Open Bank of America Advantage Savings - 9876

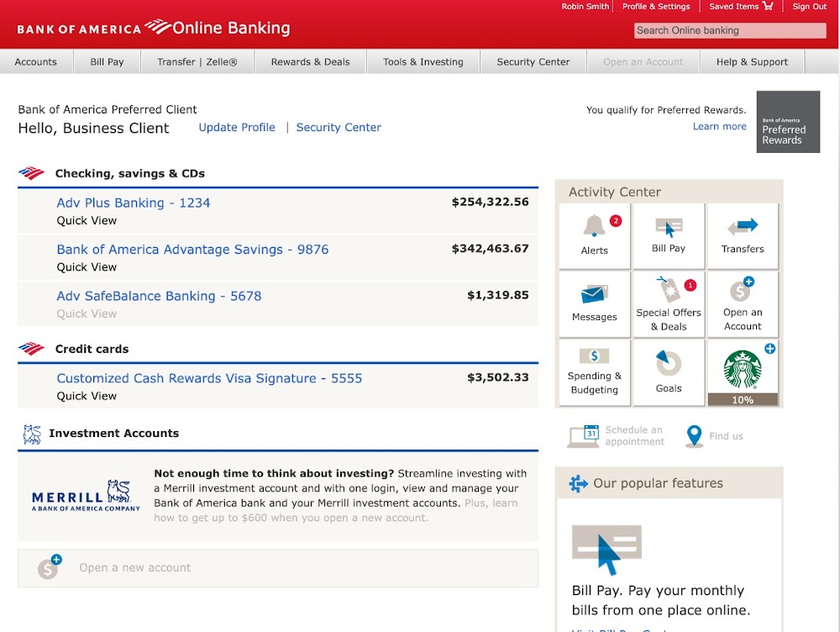(x=193, y=250)
